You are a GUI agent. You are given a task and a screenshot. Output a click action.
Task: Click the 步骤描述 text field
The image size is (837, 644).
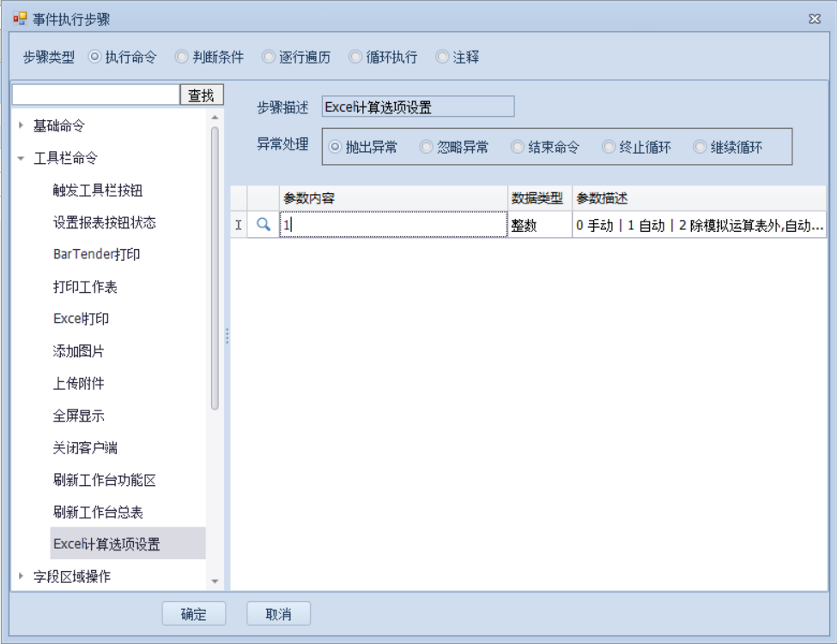click(417, 107)
